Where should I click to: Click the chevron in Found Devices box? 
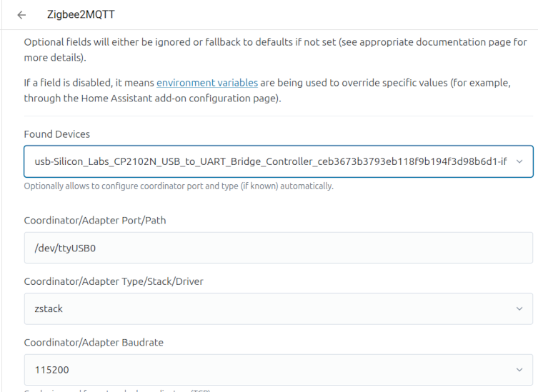[x=519, y=161]
